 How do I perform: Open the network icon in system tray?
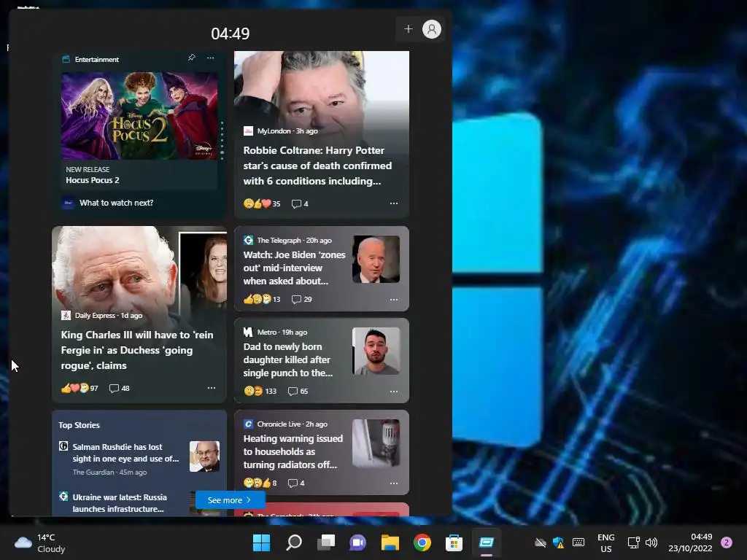point(634,542)
